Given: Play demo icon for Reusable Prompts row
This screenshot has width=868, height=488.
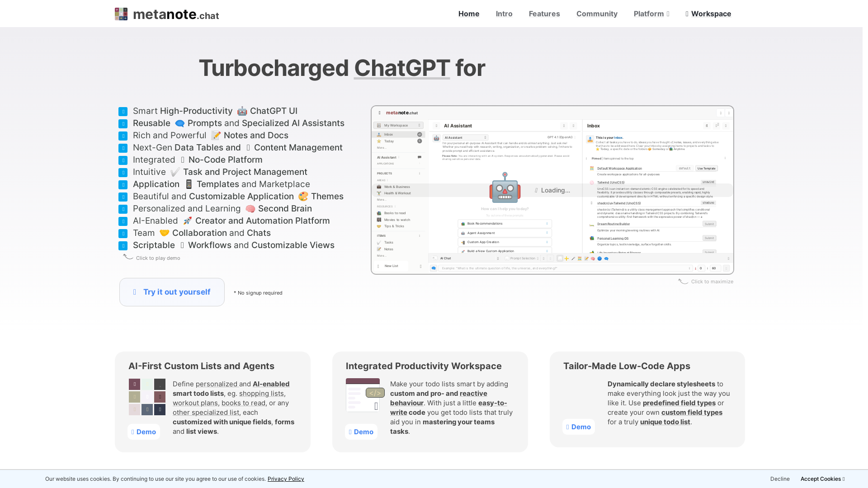Looking at the screenshot, I should (x=123, y=124).
